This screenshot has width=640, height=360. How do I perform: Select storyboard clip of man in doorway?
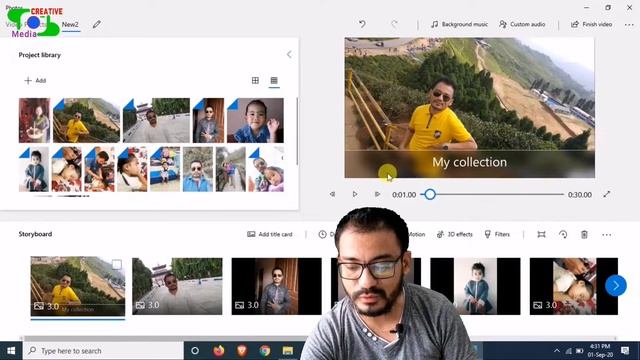[276, 286]
